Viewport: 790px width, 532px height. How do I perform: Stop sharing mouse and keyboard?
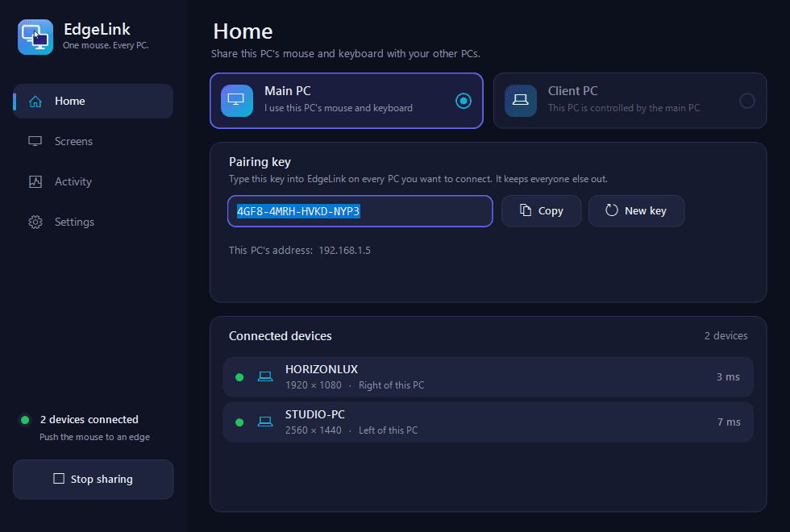[x=94, y=479]
